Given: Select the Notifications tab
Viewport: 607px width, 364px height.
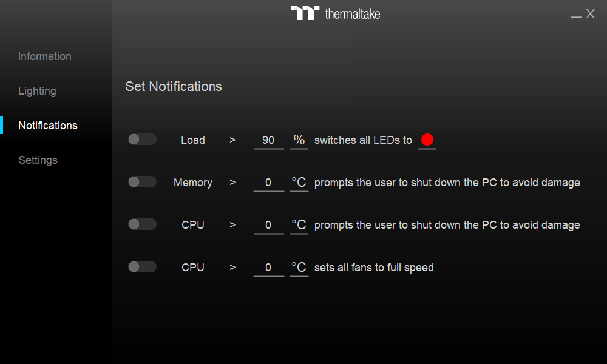Looking at the screenshot, I should point(48,126).
